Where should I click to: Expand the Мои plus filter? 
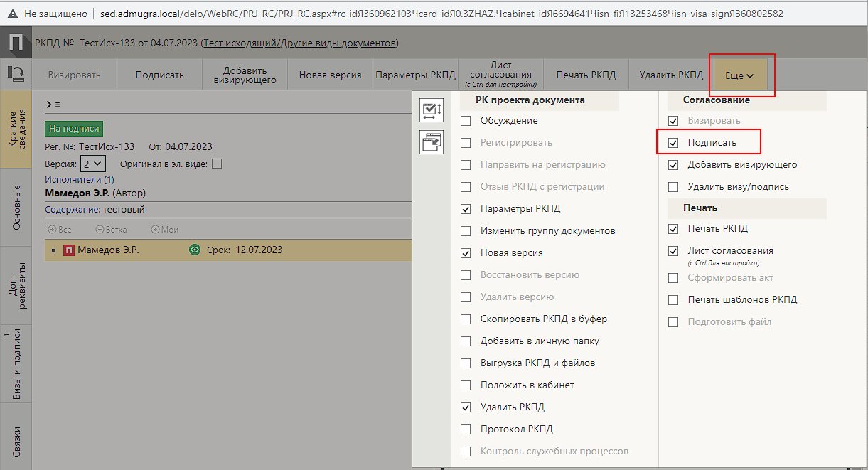(x=165, y=230)
